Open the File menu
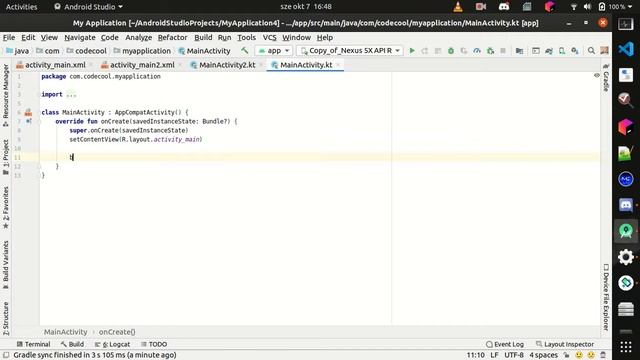Viewport: 640px width, 360px height. pyautogui.click(x=9, y=38)
